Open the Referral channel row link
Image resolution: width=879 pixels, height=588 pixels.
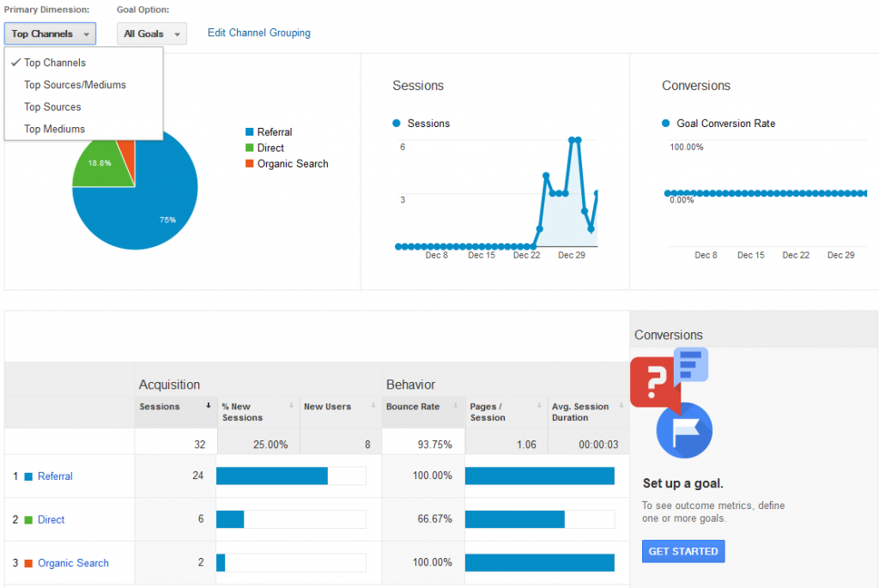[55, 476]
